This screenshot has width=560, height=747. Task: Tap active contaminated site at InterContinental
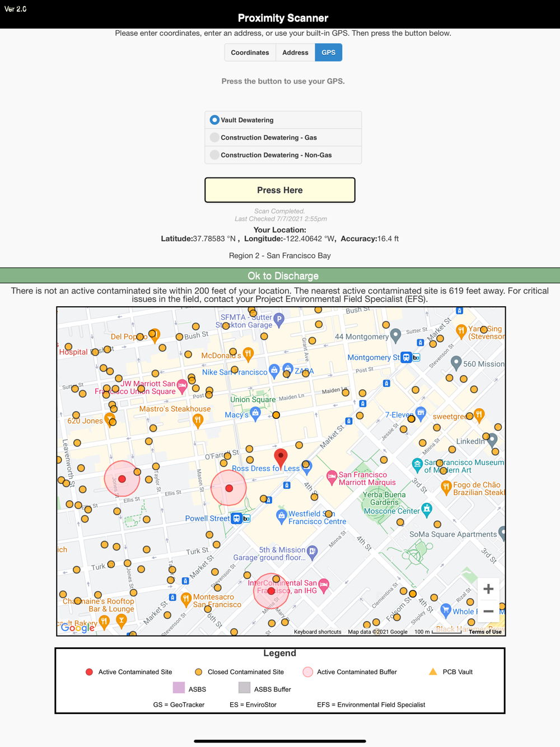click(x=271, y=591)
